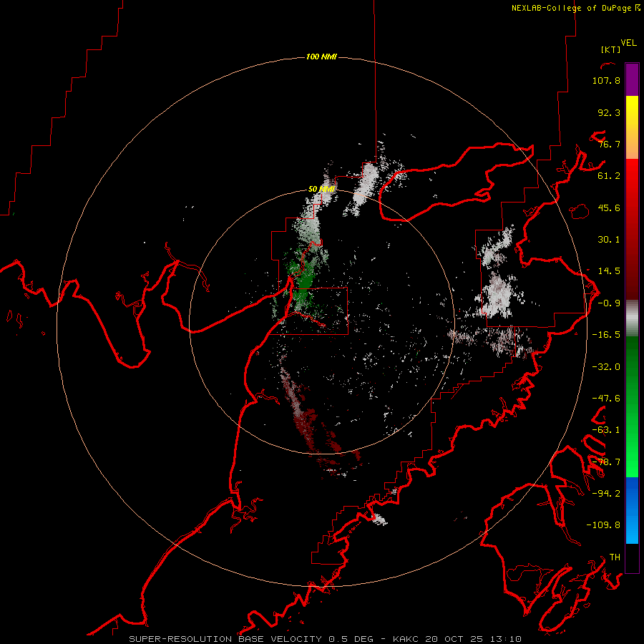The width and height of the screenshot is (644, 644).
Task: Click the VEL legend title
Action: [x=628, y=43]
